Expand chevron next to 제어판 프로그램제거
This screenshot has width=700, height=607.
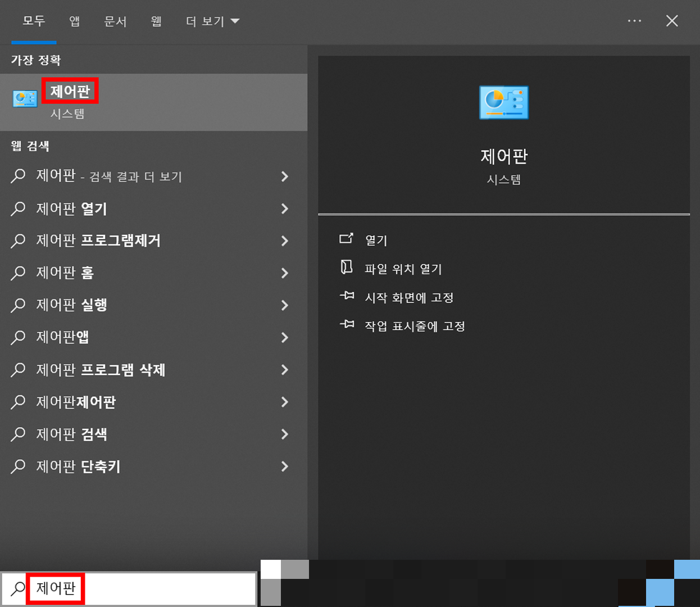click(285, 241)
